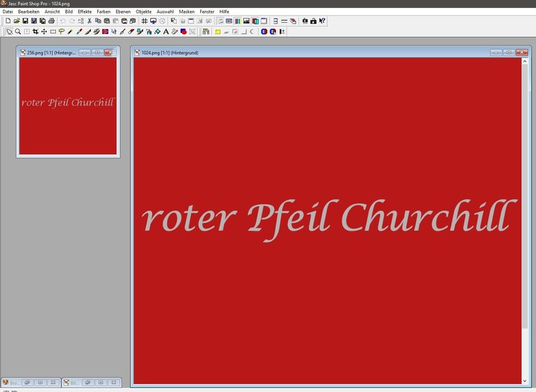Click the Cut scissors icon
The image size is (536, 392).
[89, 21]
